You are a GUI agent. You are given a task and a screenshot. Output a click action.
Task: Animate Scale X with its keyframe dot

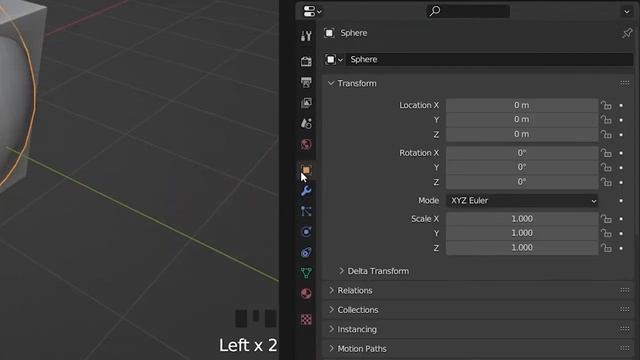coord(621,219)
